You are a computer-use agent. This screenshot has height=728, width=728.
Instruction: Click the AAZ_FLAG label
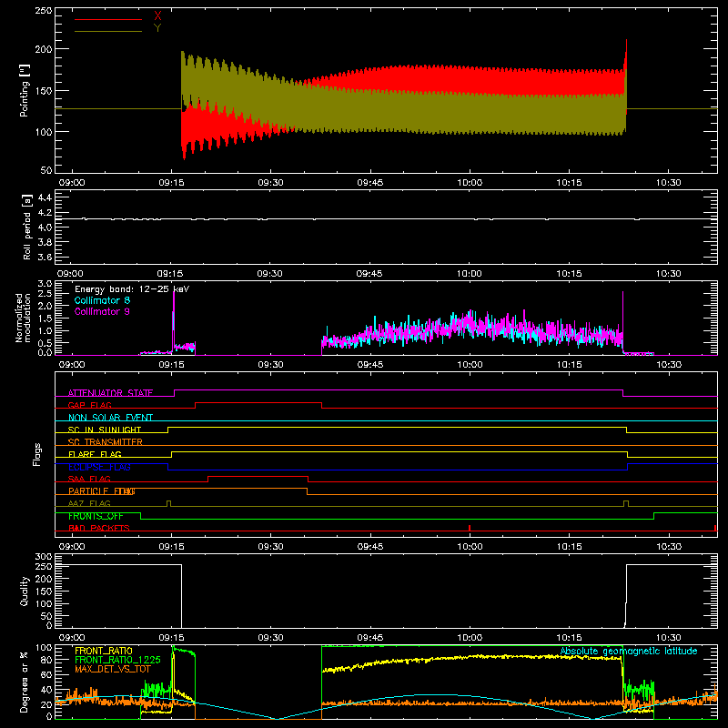tap(89, 503)
